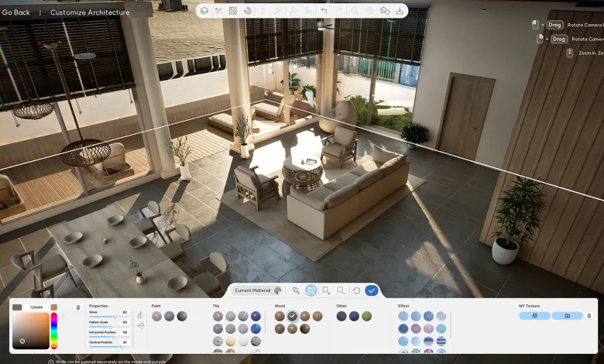Screen dimensions: 604x364
Task: Click the download icon in top toolbar
Action: click(x=400, y=11)
